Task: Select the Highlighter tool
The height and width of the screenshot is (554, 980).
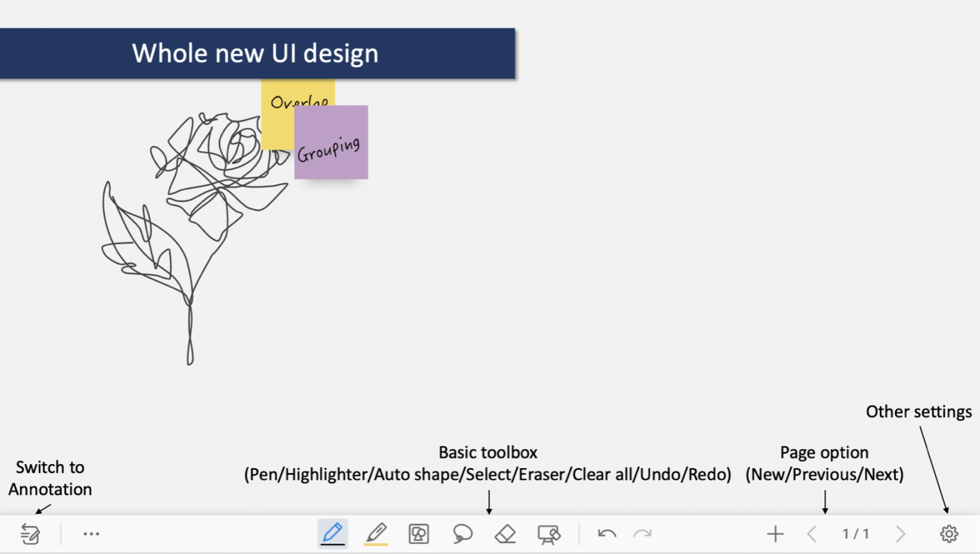Action: [x=376, y=534]
